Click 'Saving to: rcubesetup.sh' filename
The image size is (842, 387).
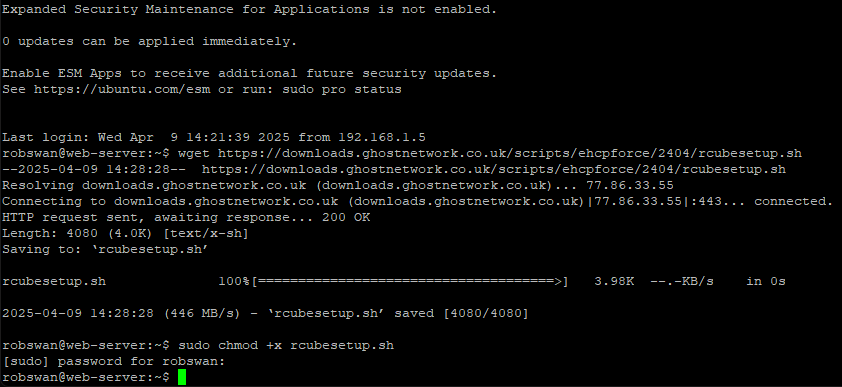[151, 249]
